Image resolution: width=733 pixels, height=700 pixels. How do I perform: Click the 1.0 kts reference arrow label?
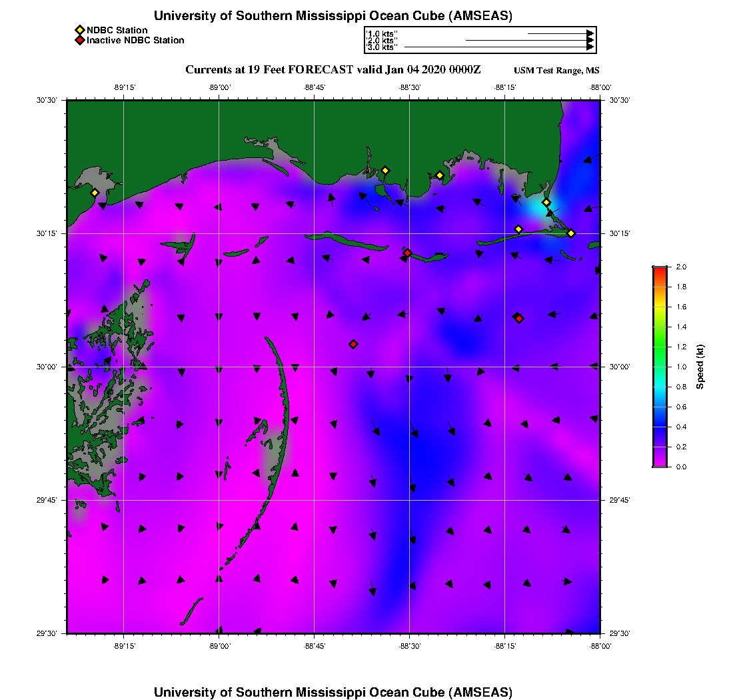pos(382,33)
